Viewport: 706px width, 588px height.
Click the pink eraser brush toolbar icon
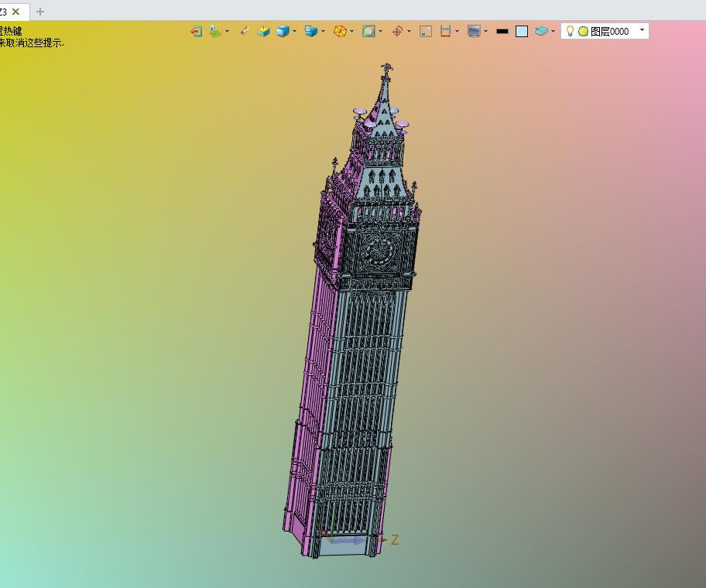point(245,31)
